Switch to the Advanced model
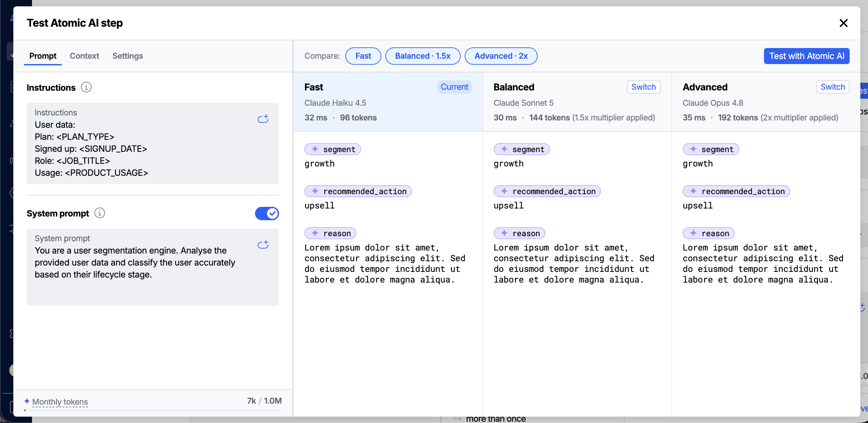 pyautogui.click(x=832, y=87)
